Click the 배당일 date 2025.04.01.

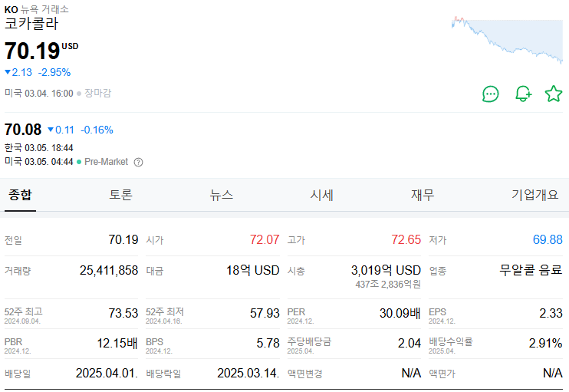107,373
